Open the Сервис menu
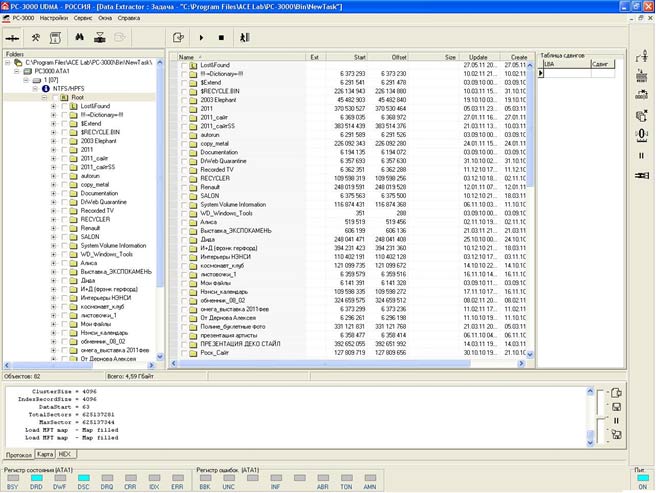656x493 pixels. tap(83, 18)
